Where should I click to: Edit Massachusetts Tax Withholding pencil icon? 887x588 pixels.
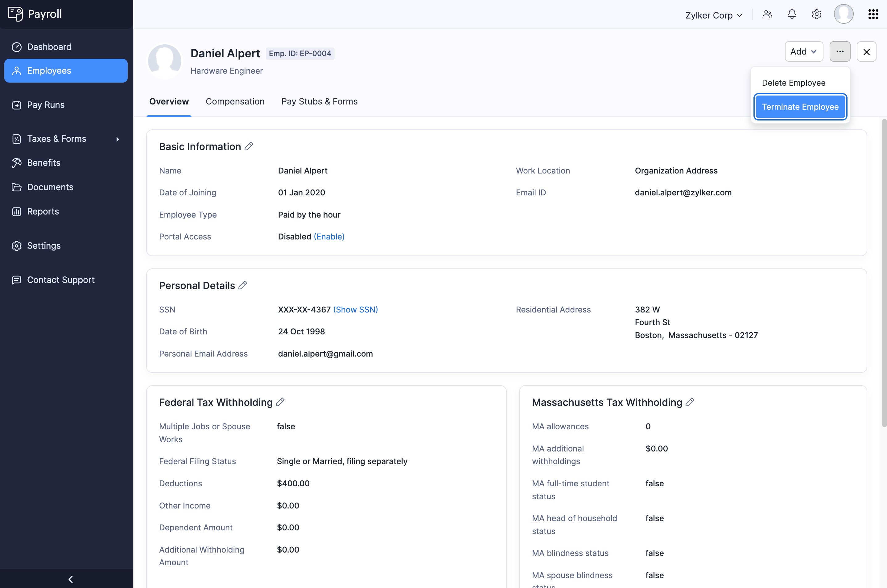690,402
